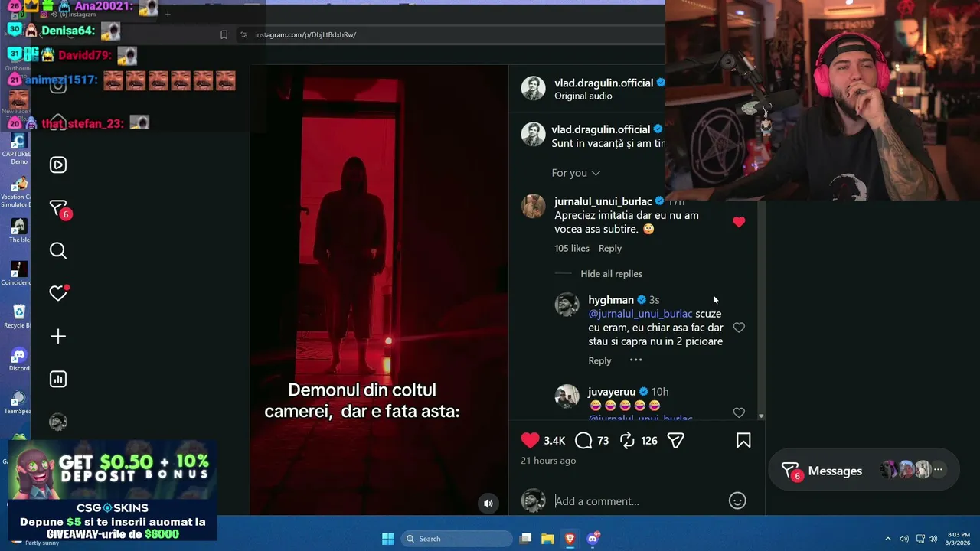Screen dimensions: 980x551
Task: Open hyghman's profile picture
Action: 567,305
